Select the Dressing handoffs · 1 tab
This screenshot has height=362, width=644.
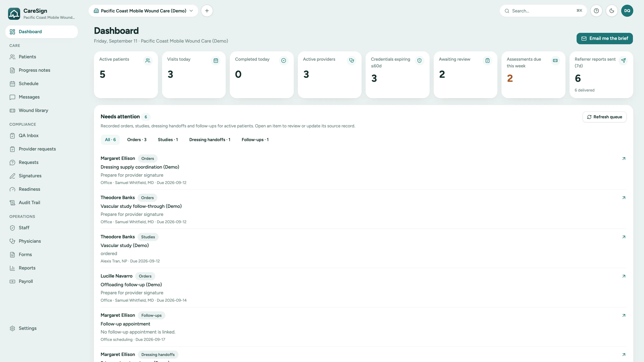click(209, 140)
